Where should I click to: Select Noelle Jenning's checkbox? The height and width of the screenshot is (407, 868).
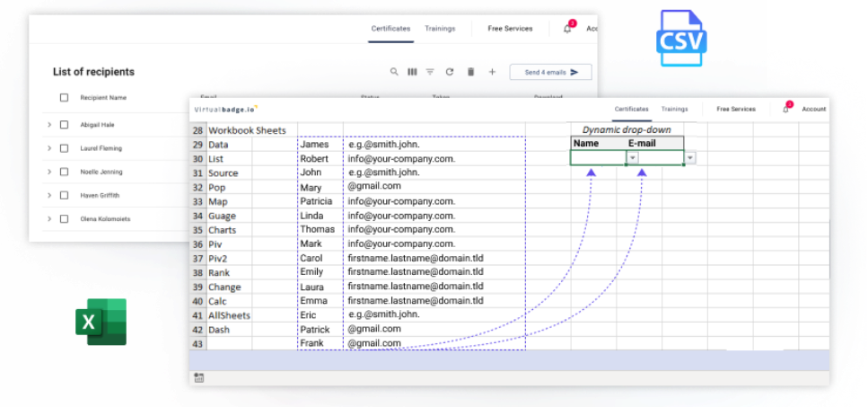(65, 172)
